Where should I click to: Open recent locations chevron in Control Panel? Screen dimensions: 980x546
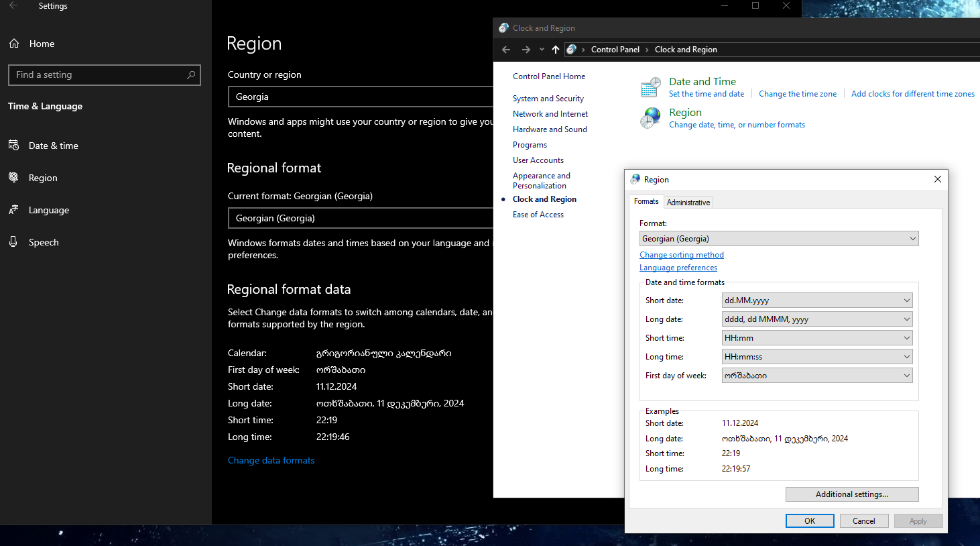542,50
